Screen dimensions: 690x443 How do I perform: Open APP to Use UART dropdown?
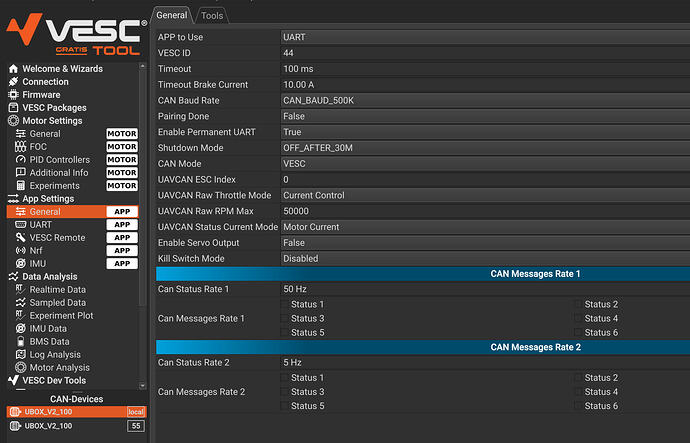(x=485, y=37)
